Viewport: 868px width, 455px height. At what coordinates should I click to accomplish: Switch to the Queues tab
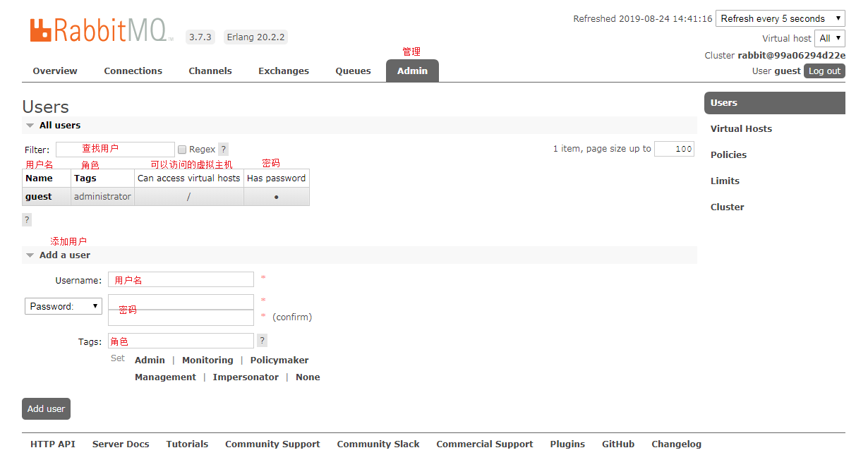tap(353, 71)
